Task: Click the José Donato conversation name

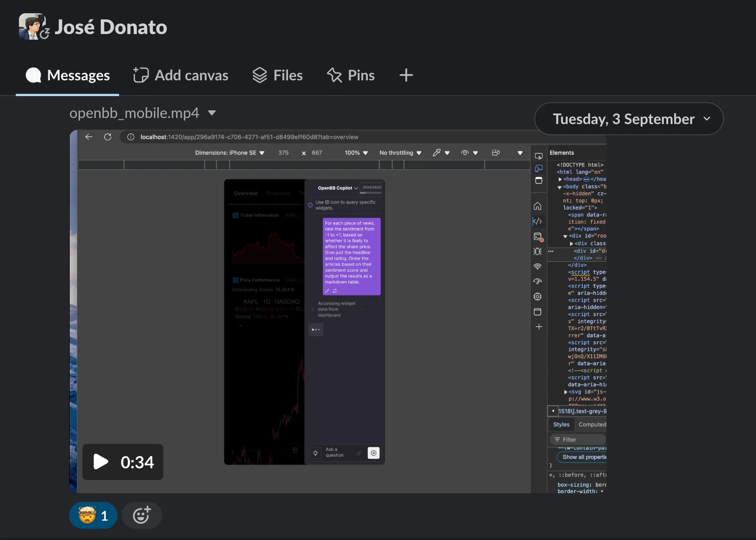Action: (111, 27)
